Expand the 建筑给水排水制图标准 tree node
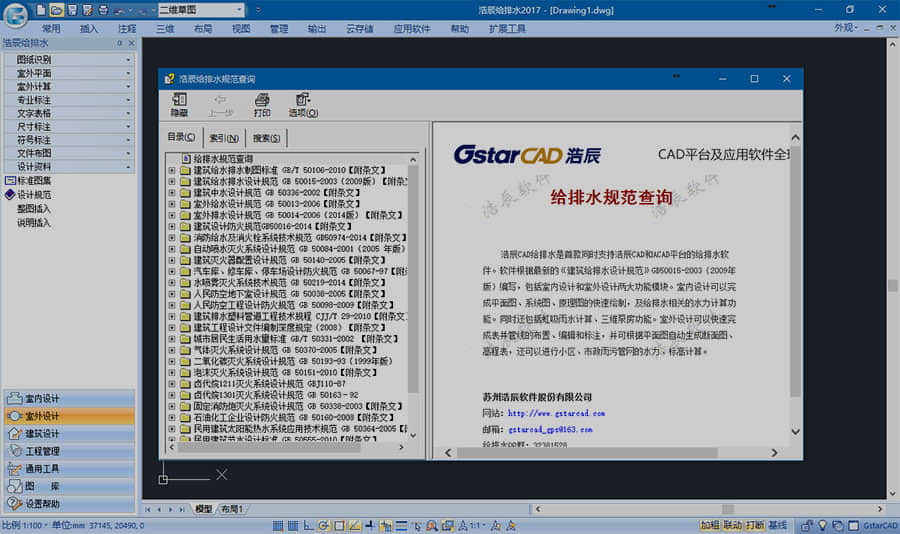Image resolution: width=900 pixels, height=534 pixels. [x=172, y=171]
